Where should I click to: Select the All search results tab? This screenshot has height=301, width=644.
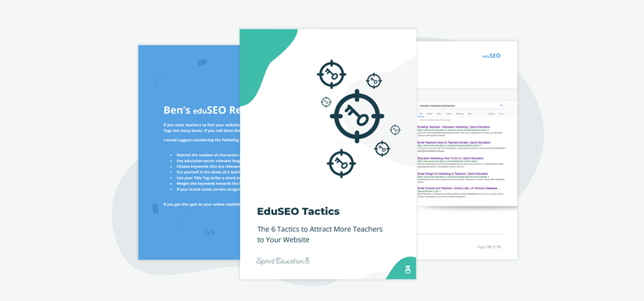point(421,113)
